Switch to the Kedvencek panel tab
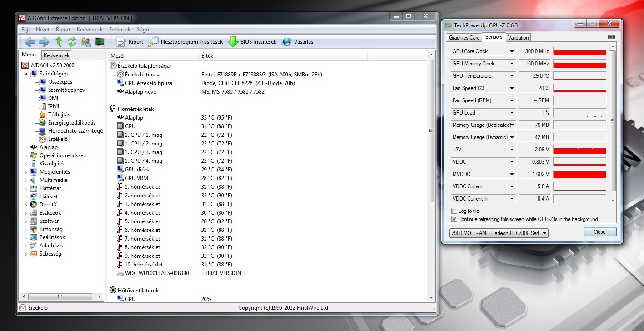Viewport: 644px width, 331px height. [x=57, y=55]
